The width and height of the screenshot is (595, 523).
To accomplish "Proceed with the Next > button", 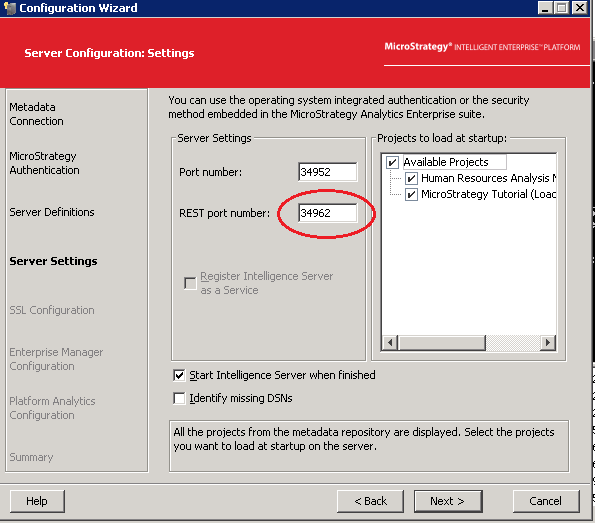I will (448, 501).
